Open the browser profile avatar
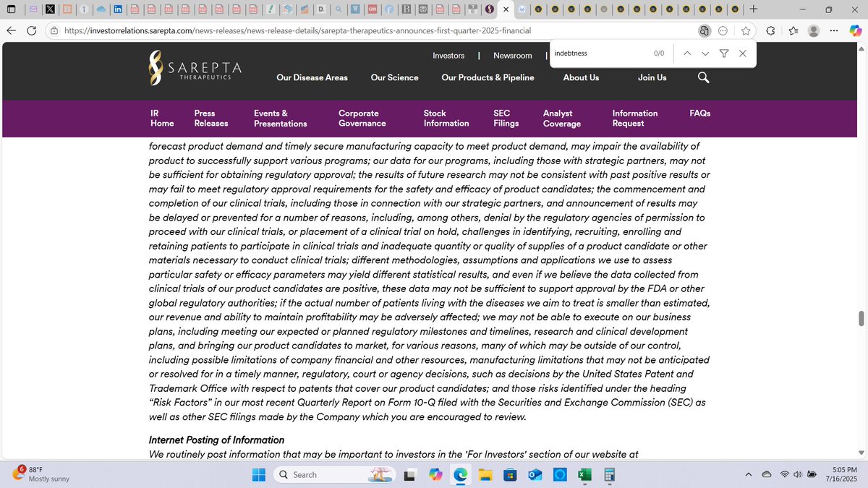This screenshot has height=488, width=868. pyautogui.click(x=814, y=30)
